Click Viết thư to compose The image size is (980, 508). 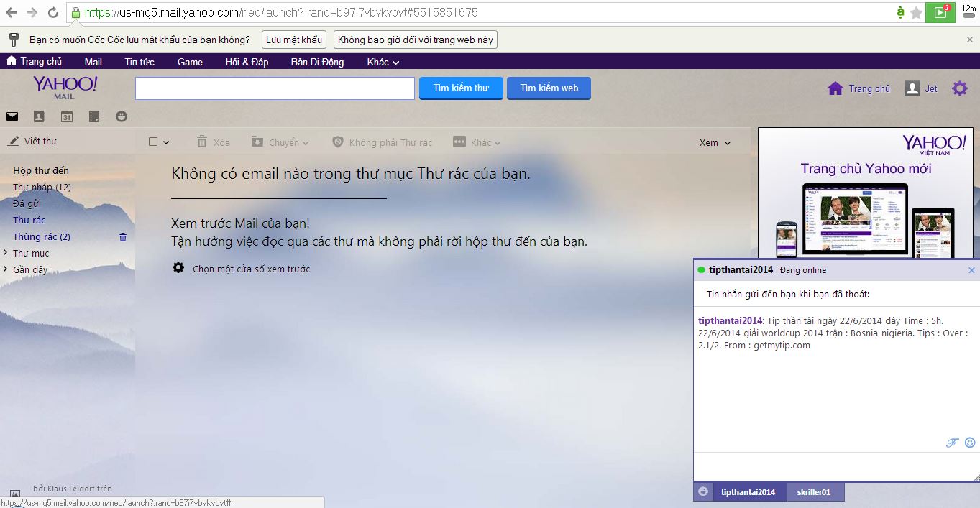32,141
